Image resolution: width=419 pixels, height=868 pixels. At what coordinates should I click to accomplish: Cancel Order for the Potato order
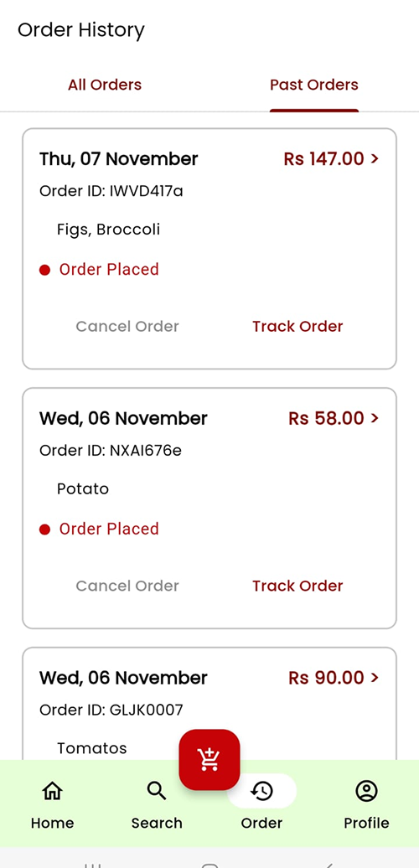[127, 586]
